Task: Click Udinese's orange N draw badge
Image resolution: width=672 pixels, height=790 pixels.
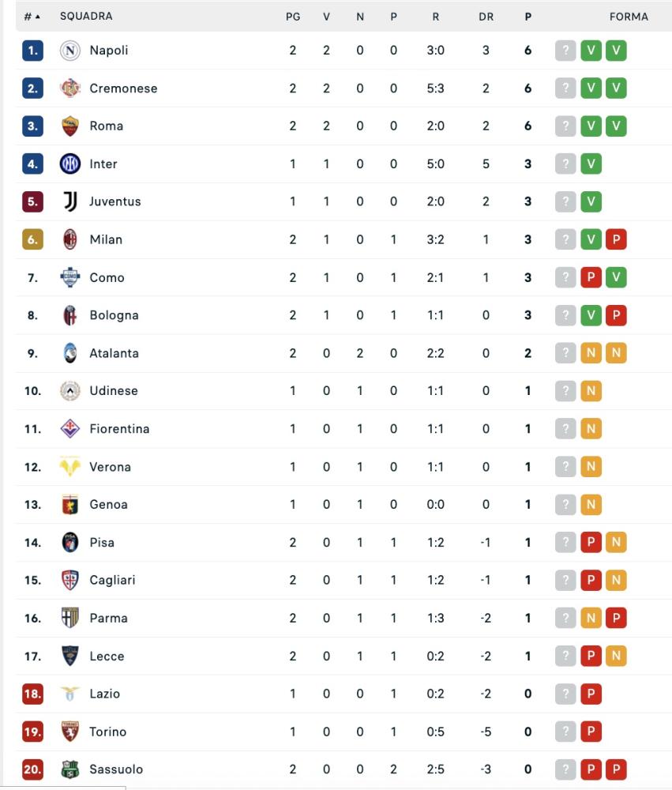Action: coord(591,391)
